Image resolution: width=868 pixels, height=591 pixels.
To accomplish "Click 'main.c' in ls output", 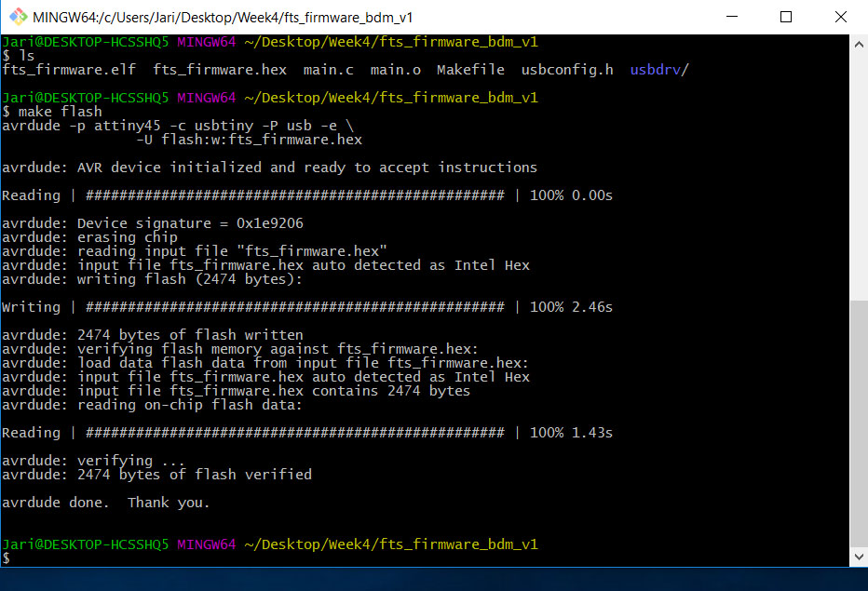I will tap(328, 70).
